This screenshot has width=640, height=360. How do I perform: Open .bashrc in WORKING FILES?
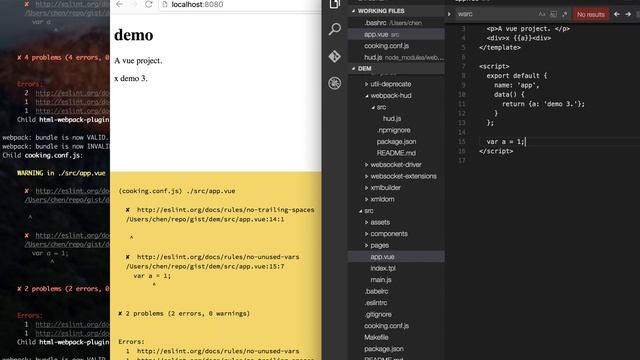click(x=396, y=23)
